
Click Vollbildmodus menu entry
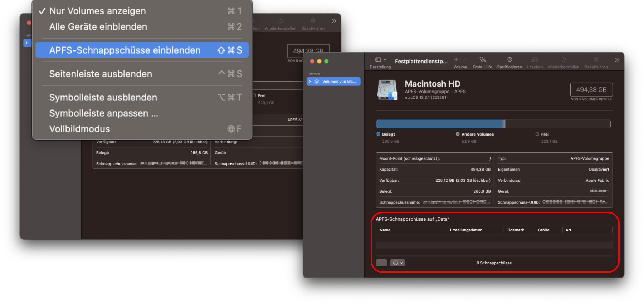click(79, 129)
